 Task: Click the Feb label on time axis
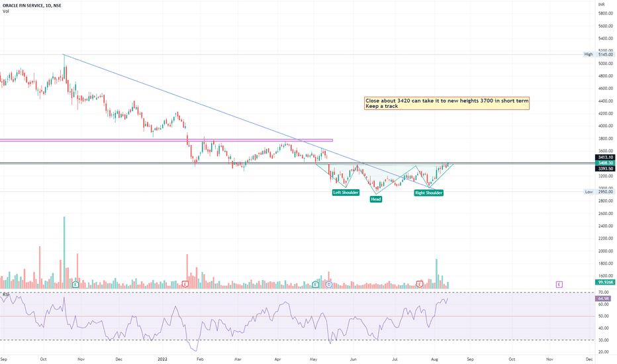pyautogui.click(x=200, y=359)
